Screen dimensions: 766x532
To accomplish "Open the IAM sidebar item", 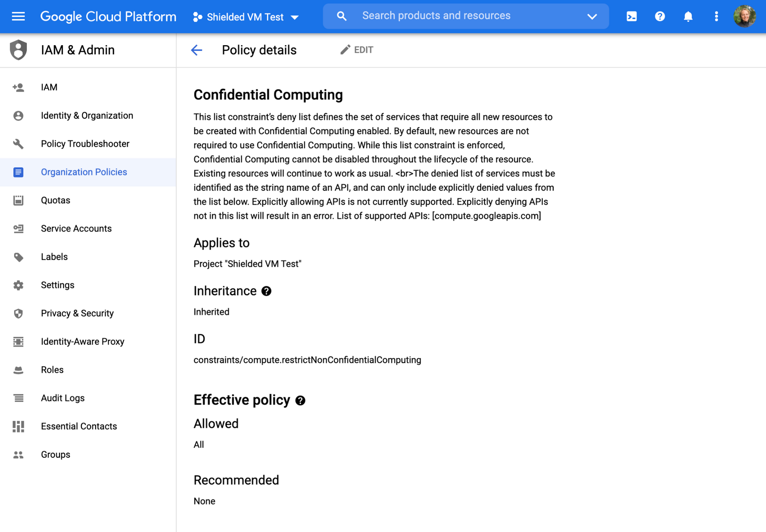I will 88,87.
